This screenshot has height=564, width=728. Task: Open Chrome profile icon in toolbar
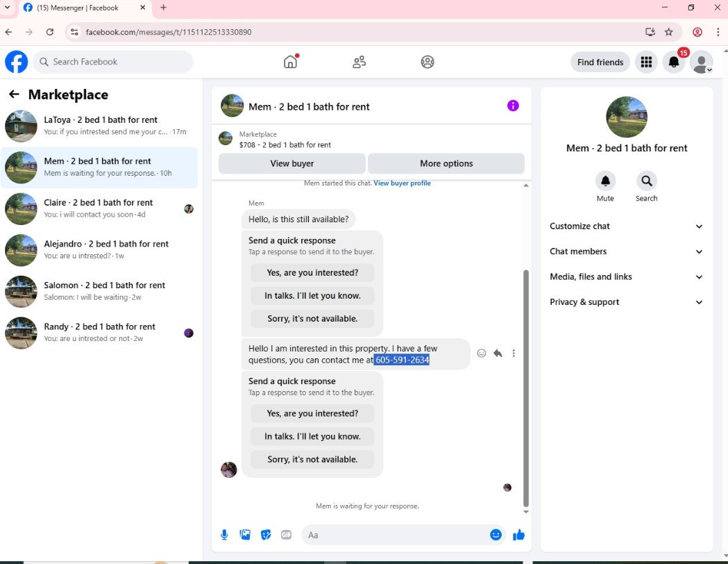[697, 32]
